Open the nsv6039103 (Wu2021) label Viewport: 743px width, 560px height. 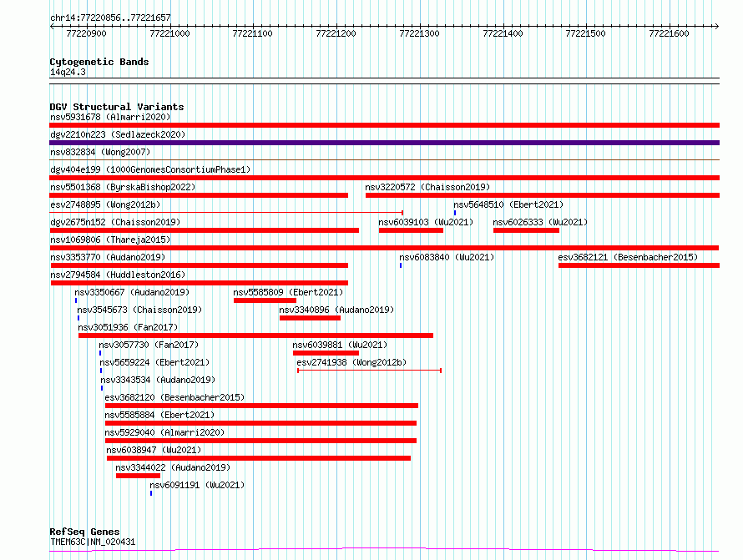coord(426,222)
